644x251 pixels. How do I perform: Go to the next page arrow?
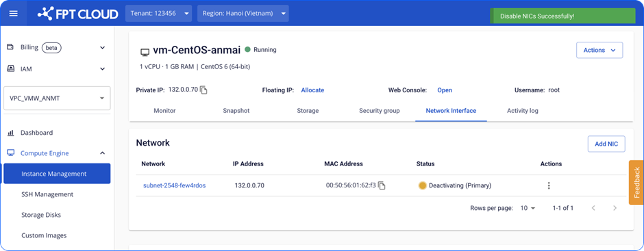pos(615,208)
